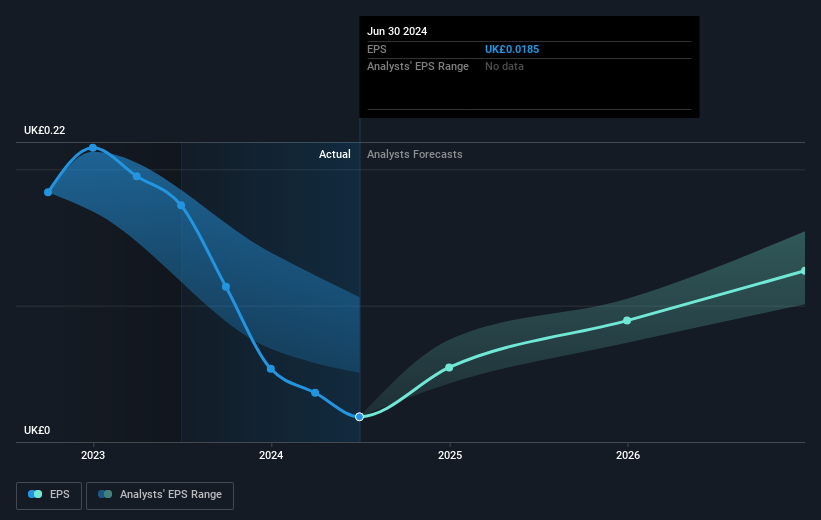Select the Jun 30 2024 highlighted EPS point

359,417
